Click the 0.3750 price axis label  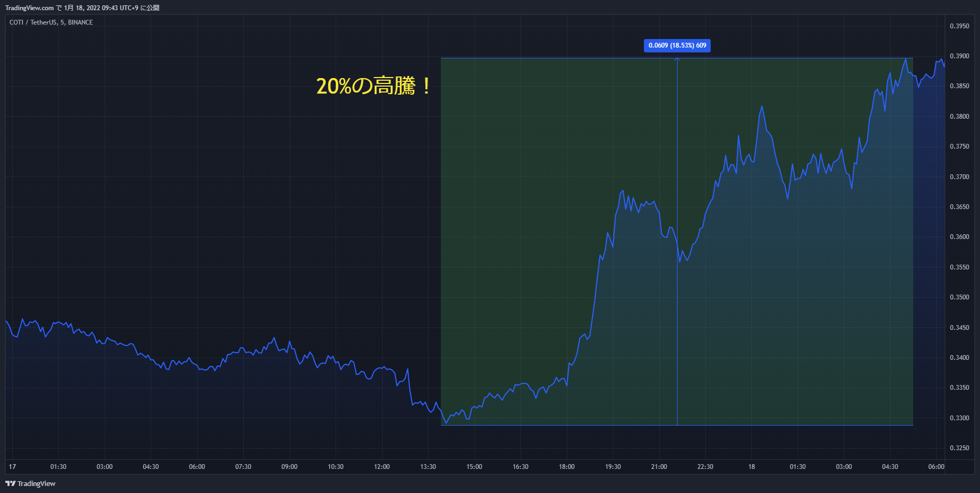[x=959, y=147]
